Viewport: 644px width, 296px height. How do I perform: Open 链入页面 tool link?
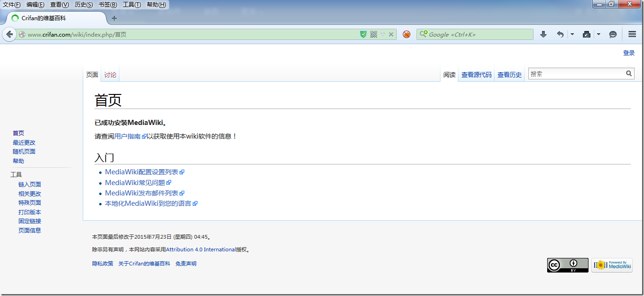[x=30, y=185]
